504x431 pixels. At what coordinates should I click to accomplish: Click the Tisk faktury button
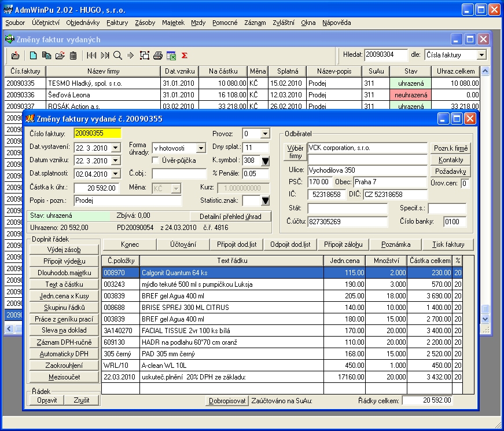447,244
